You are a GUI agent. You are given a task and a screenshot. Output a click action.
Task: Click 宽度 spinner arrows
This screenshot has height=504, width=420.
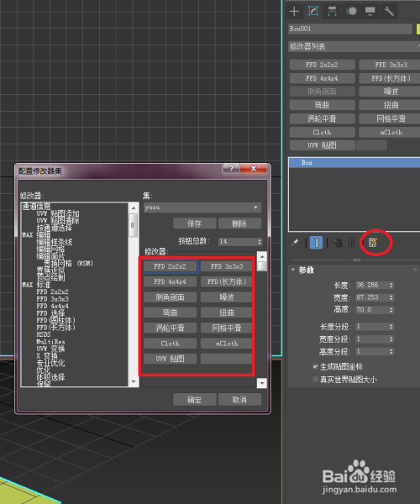click(391, 297)
